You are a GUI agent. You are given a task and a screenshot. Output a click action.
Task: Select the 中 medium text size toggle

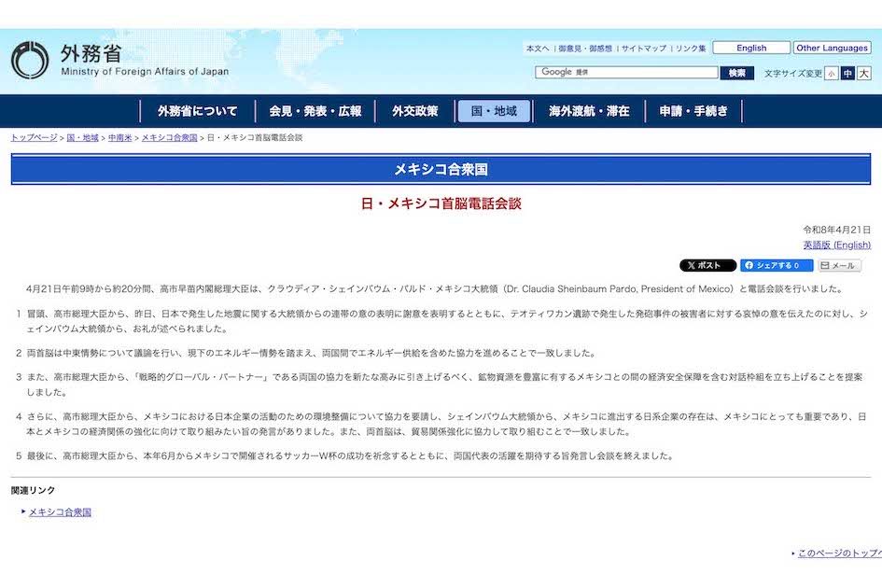(848, 72)
